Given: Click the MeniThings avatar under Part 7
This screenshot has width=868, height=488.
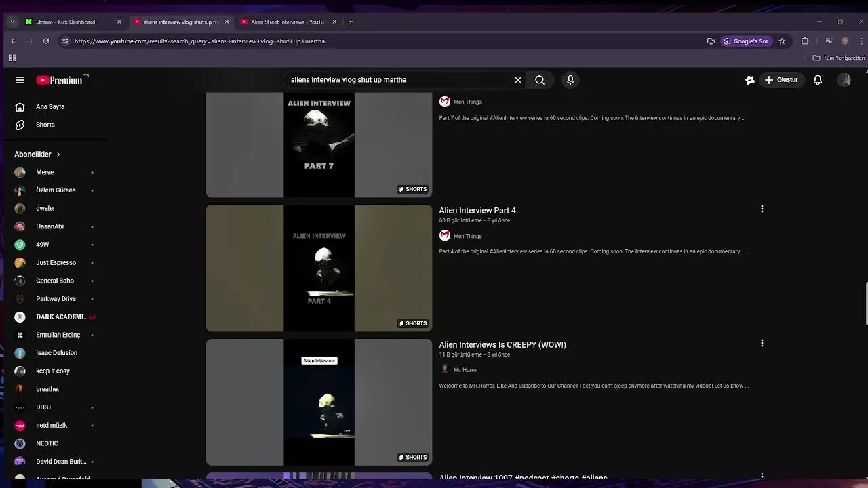Looking at the screenshot, I should [445, 102].
